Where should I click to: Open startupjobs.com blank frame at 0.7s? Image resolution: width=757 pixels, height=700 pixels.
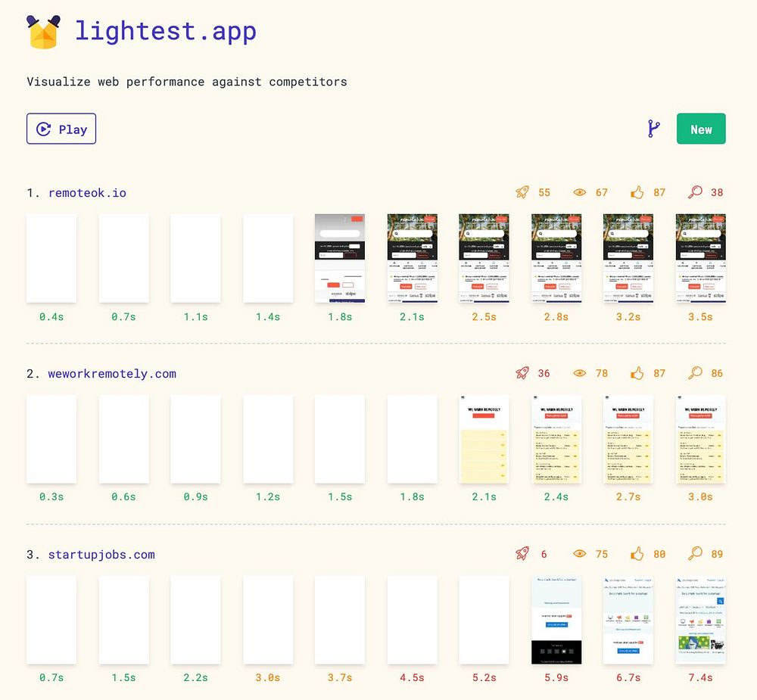pyautogui.click(x=51, y=620)
